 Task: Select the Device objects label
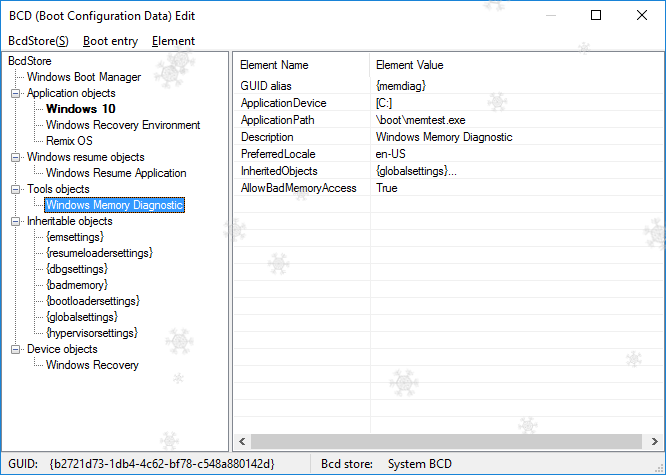(x=62, y=349)
